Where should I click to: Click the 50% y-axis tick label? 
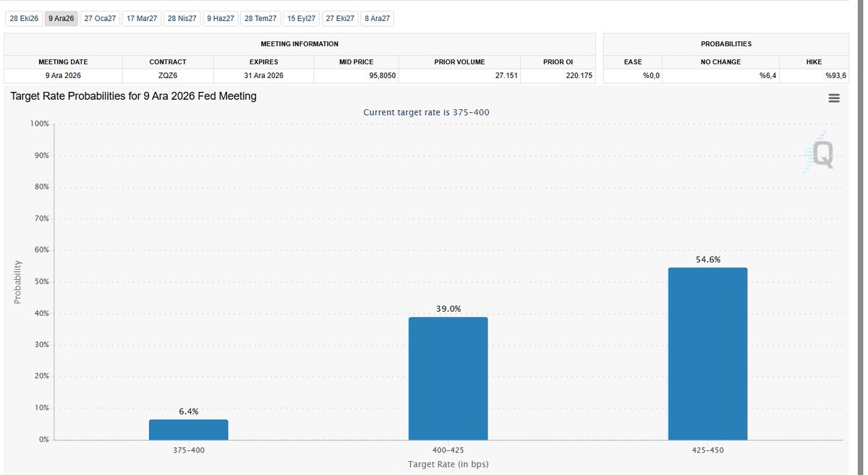pos(41,282)
